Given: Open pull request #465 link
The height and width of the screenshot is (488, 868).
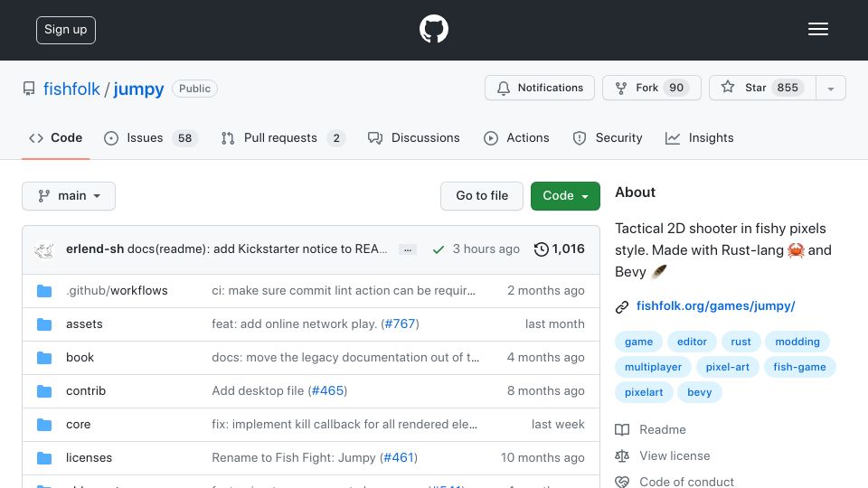Looking at the screenshot, I should [327, 390].
